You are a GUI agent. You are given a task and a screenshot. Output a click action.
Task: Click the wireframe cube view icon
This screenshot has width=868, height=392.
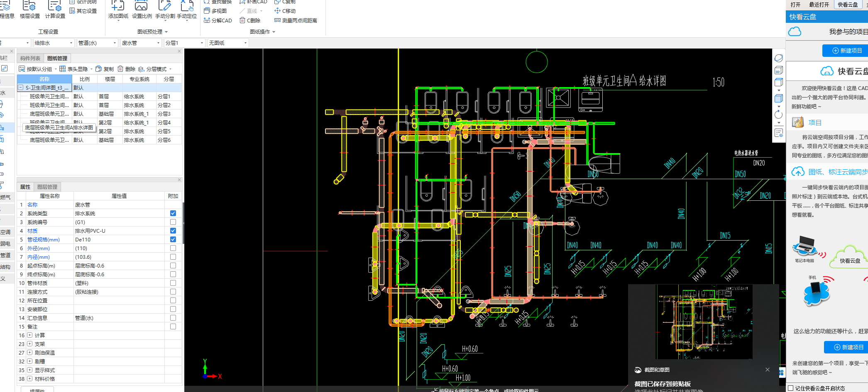click(x=778, y=82)
